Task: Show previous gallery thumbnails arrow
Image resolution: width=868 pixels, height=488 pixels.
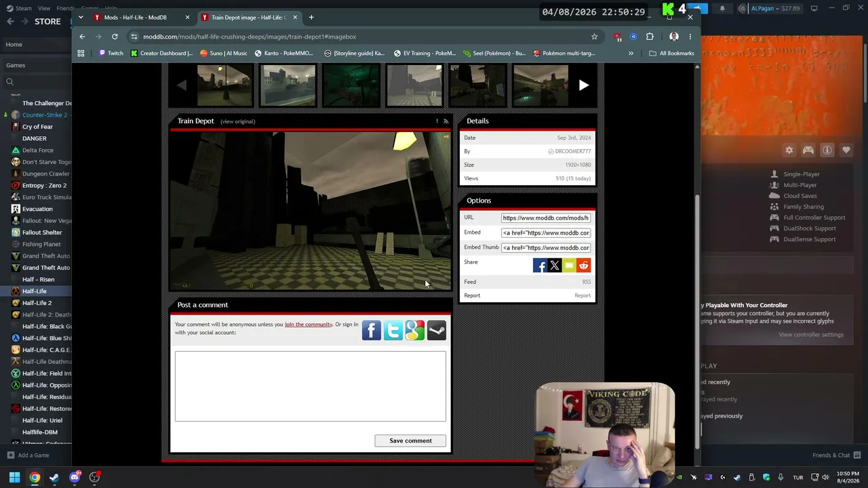Action: coord(181,85)
